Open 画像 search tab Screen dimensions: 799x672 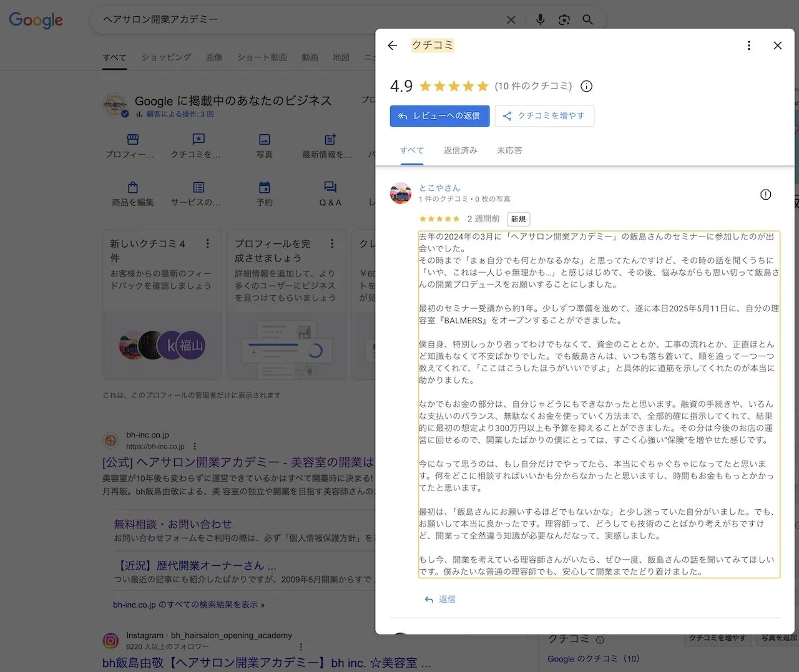pyautogui.click(x=214, y=57)
